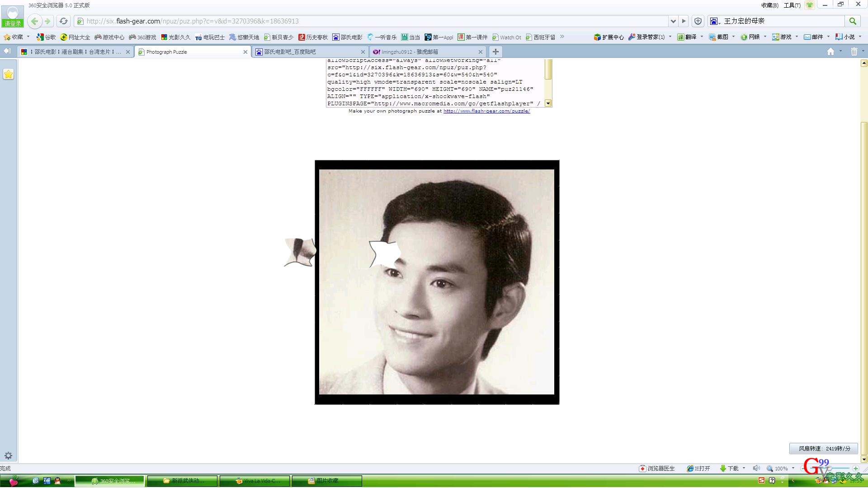Screen dimensions: 868x488
Task: Click the loose puzzle piece thumbnail
Action: tap(300, 252)
